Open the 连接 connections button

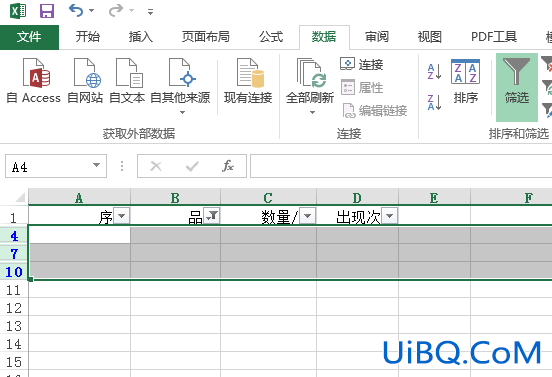coord(362,64)
